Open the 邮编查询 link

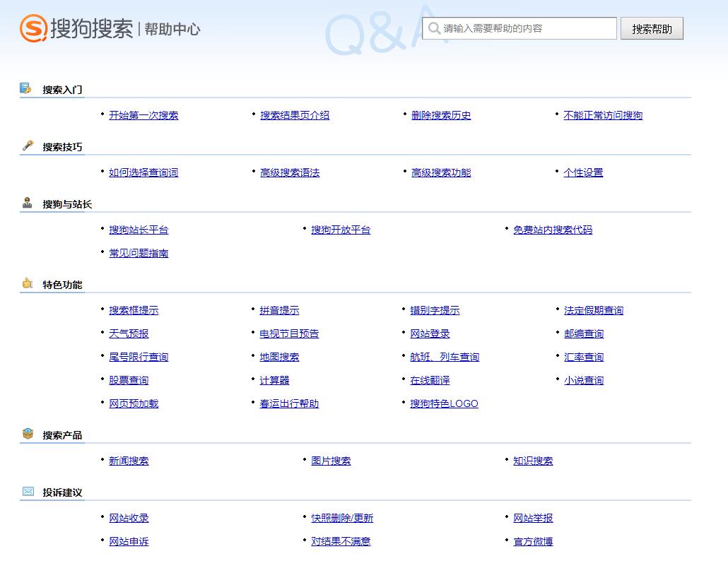pos(584,333)
